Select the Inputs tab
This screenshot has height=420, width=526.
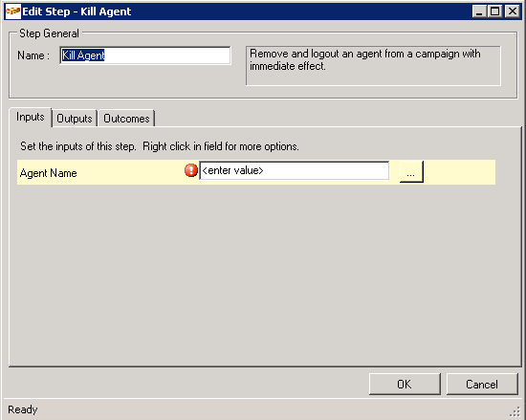(31, 117)
